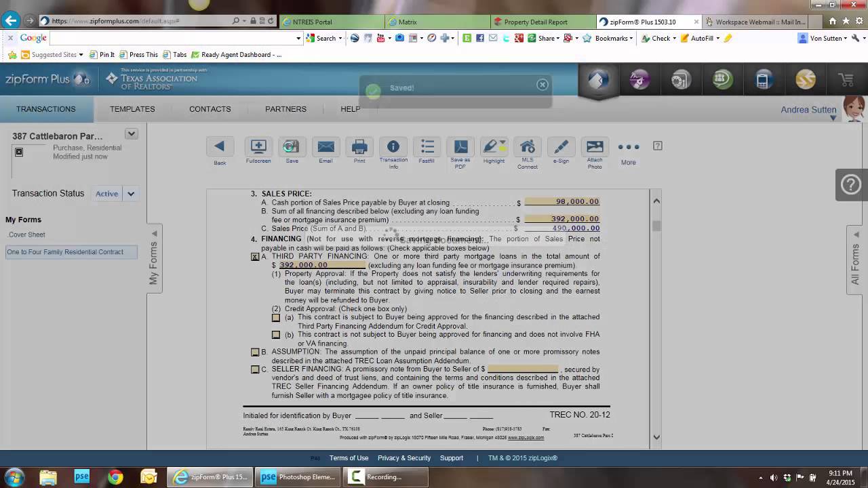Click the Windows Start button
The image size is (868, 488).
pos(14,477)
